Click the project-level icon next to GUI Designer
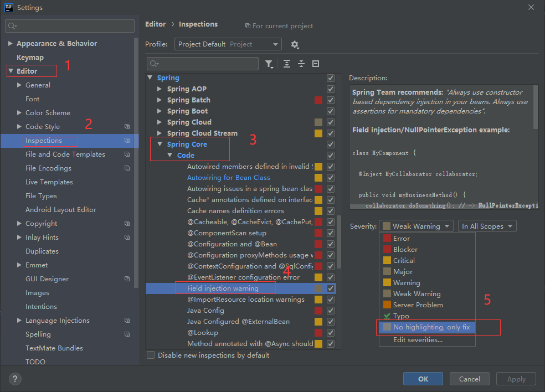This screenshot has height=392, width=545. 127,278
